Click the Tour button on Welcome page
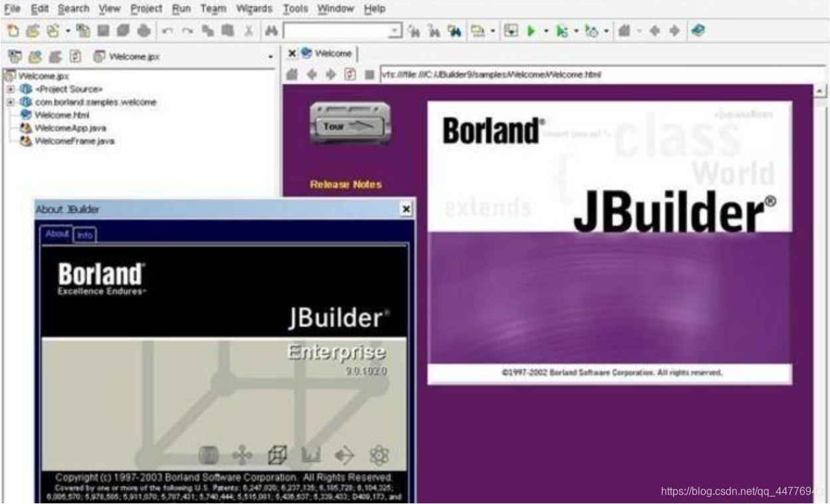 [x=351, y=125]
